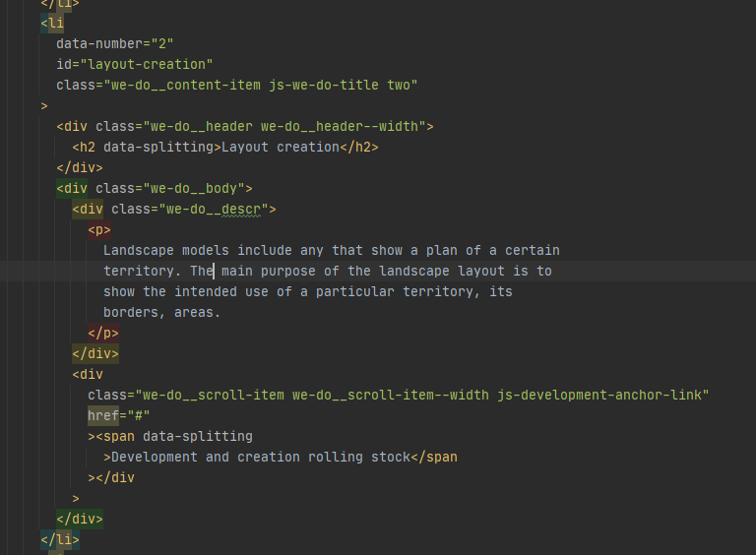
Task: Click the highlighted closing </div> above </li>
Action: pyautogui.click(x=80, y=520)
